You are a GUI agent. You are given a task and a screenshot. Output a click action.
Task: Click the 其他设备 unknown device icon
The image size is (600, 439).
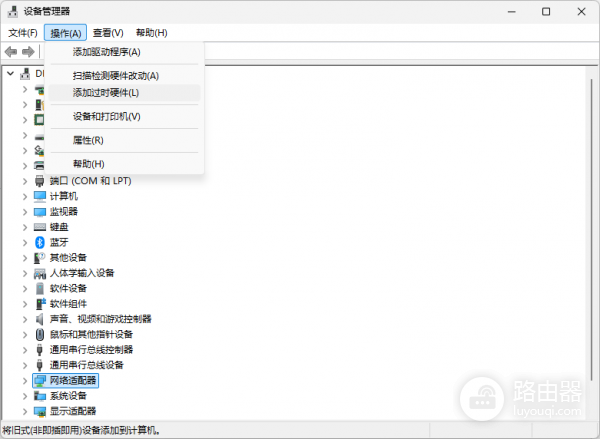pyautogui.click(x=40, y=258)
